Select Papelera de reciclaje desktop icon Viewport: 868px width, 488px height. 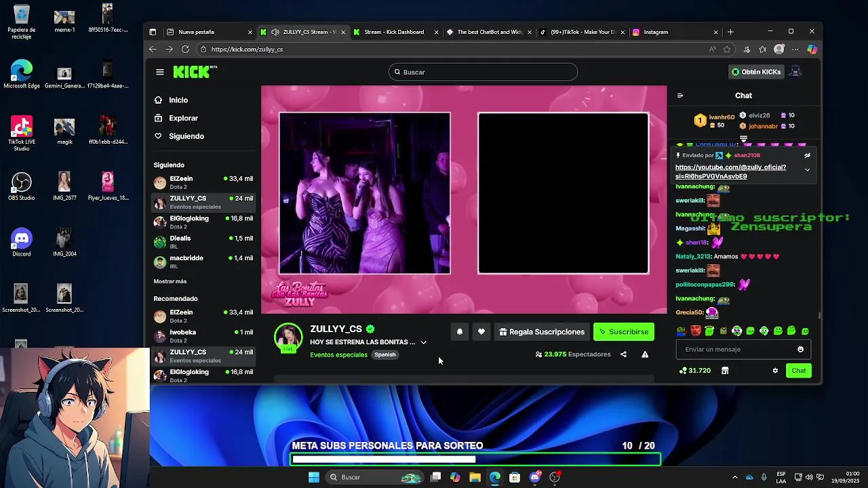pos(21,22)
